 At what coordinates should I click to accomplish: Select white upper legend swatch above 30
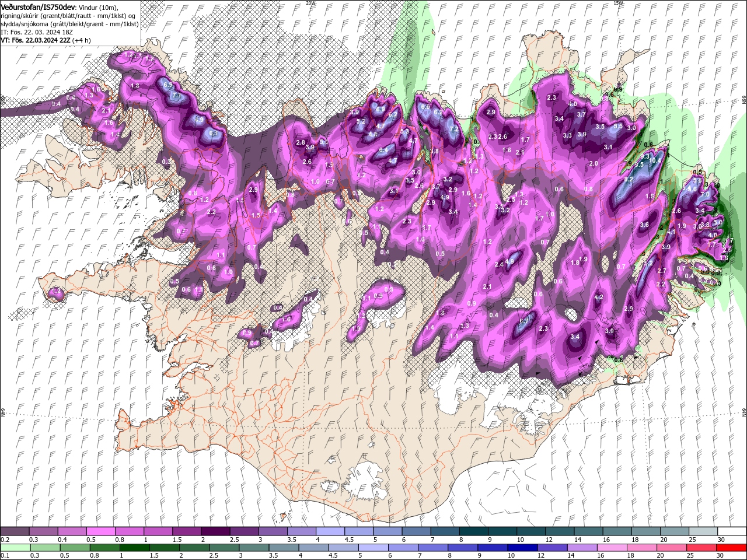point(732,531)
